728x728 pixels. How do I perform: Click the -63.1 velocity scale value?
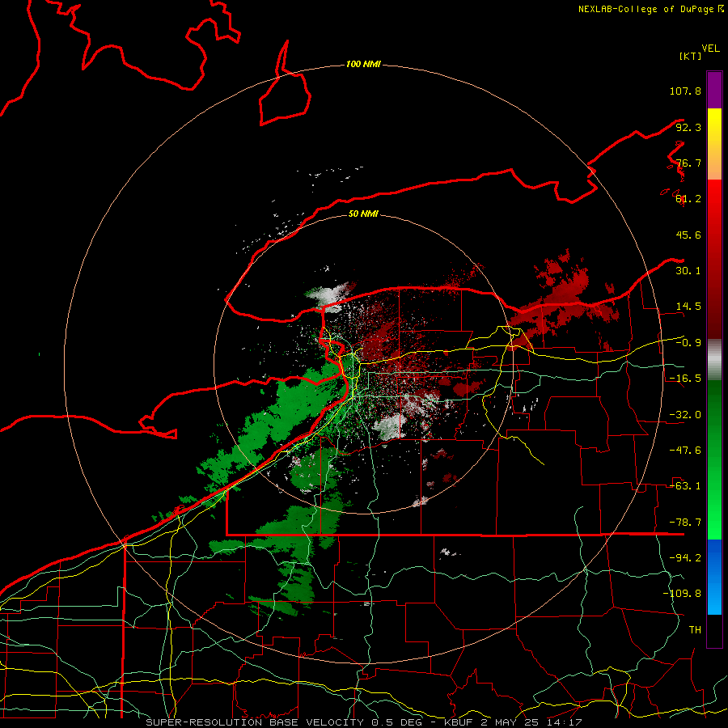[685, 486]
